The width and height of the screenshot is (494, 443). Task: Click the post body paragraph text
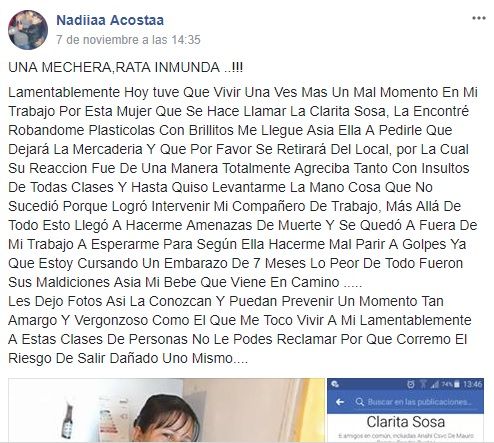click(243, 225)
